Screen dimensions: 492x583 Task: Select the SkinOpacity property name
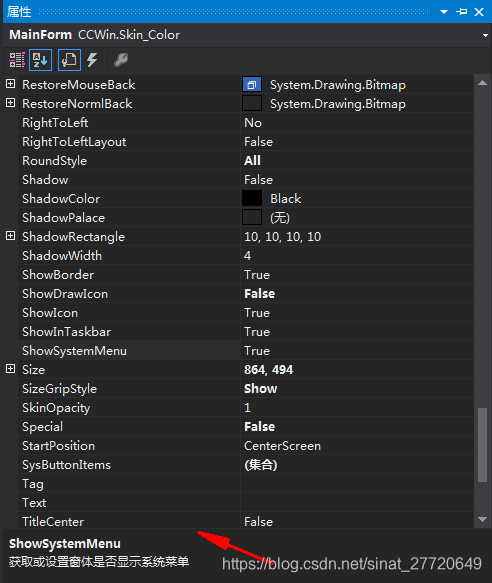coord(56,408)
